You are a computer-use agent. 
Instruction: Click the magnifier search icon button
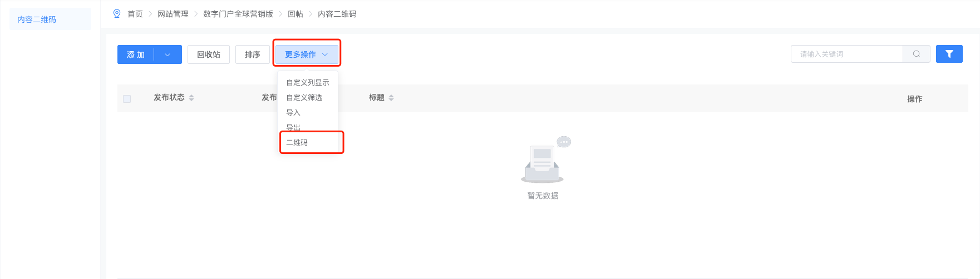(x=917, y=54)
